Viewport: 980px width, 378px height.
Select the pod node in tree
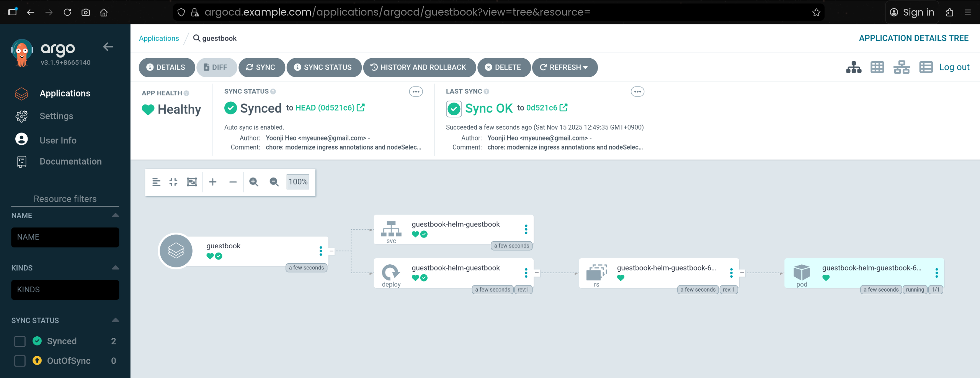(x=864, y=273)
